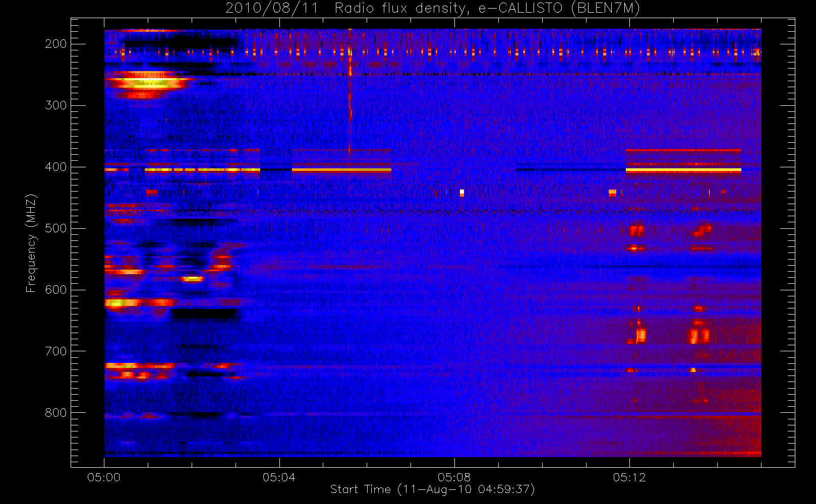
Task: Click the 05:04 time tick label
Action: tap(279, 477)
